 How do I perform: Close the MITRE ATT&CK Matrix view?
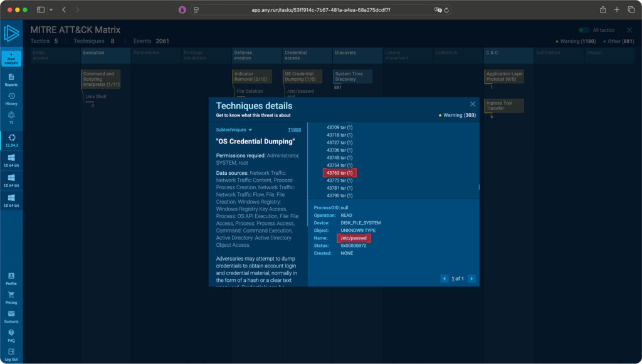629,30
